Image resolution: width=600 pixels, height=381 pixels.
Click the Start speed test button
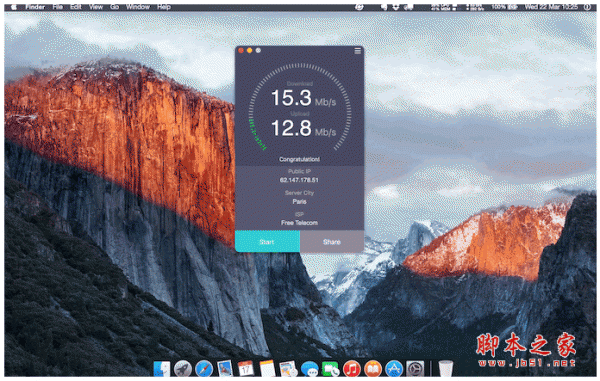pos(267,241)
